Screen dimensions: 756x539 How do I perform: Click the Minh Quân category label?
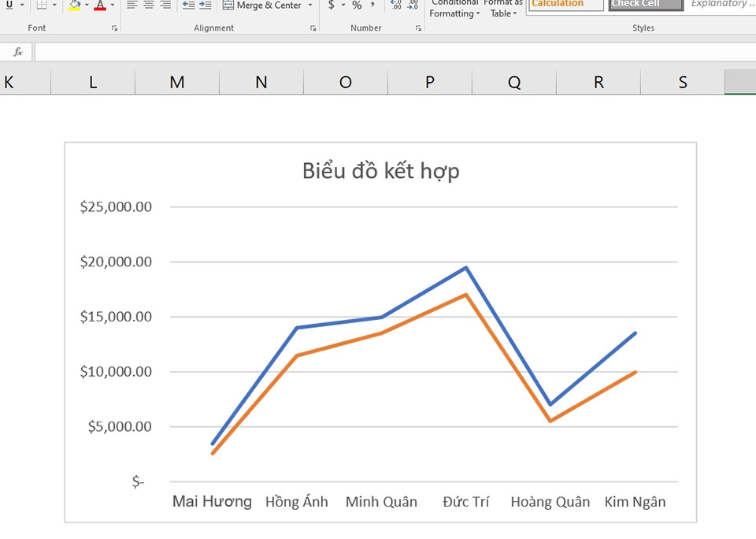pos(381,502)
